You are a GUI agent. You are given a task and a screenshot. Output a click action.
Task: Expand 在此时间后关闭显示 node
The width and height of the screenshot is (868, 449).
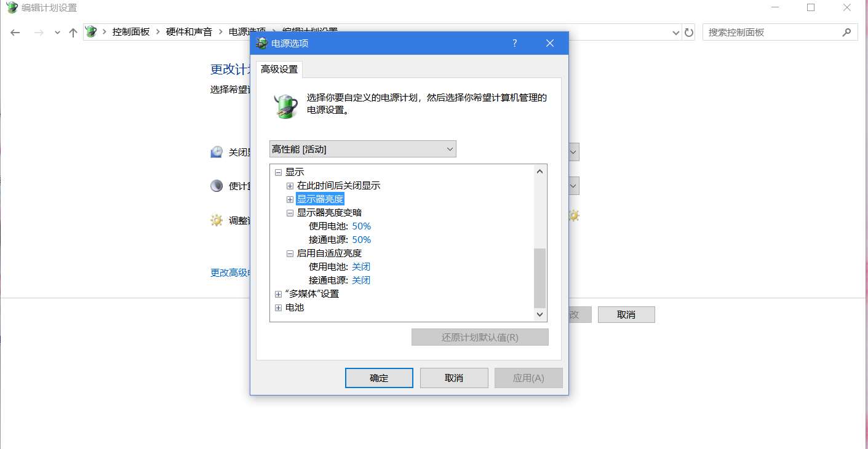[290, 186]
